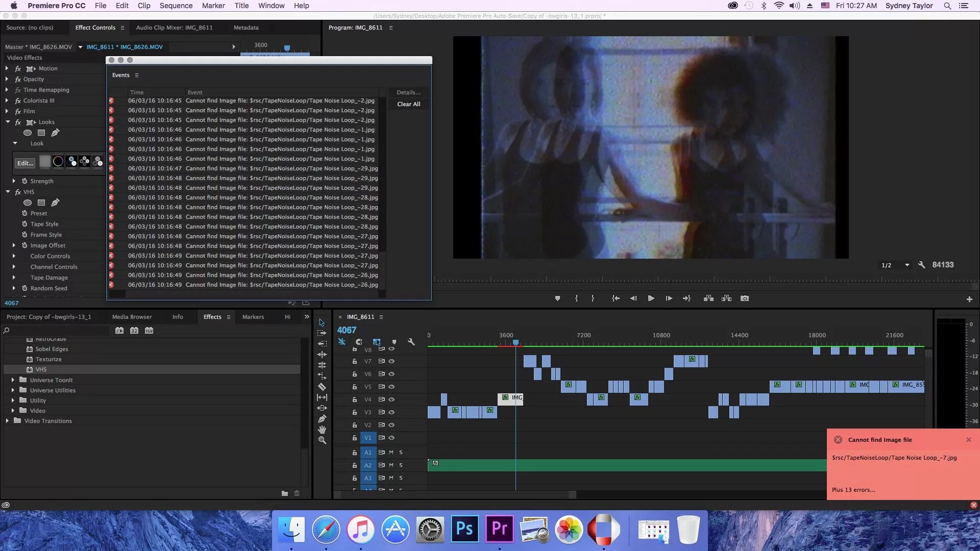Open timeline settings wrench icon
Screen dimensions: 980x551
click(411, 342)
